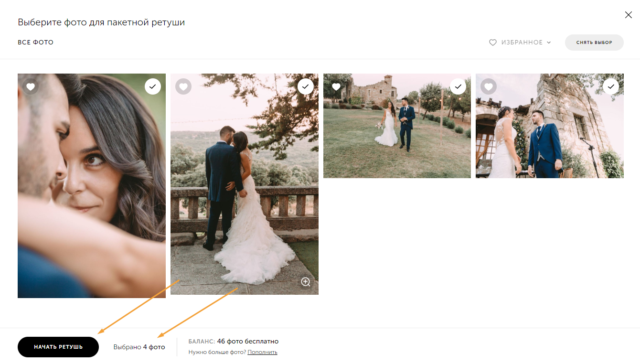Open the stone building couple thumbnail
This screenshot has height=364, width=640.
(550, 126)
